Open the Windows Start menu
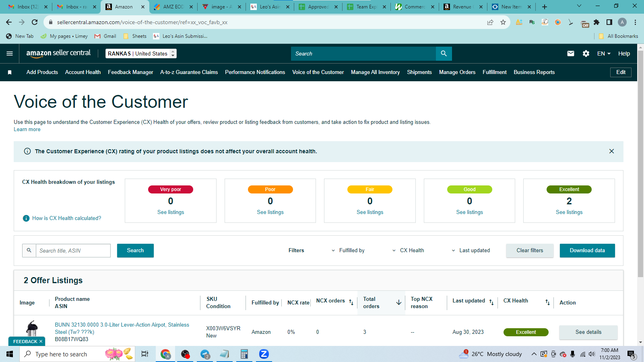The image size is (644, 362). coord(10,354)
